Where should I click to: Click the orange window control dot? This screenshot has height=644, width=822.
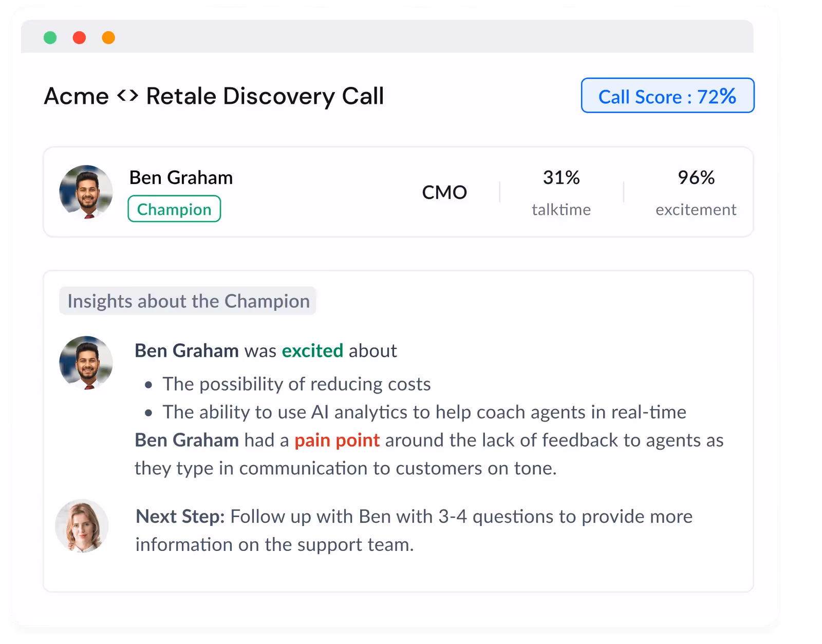click(x=108, y=38)
